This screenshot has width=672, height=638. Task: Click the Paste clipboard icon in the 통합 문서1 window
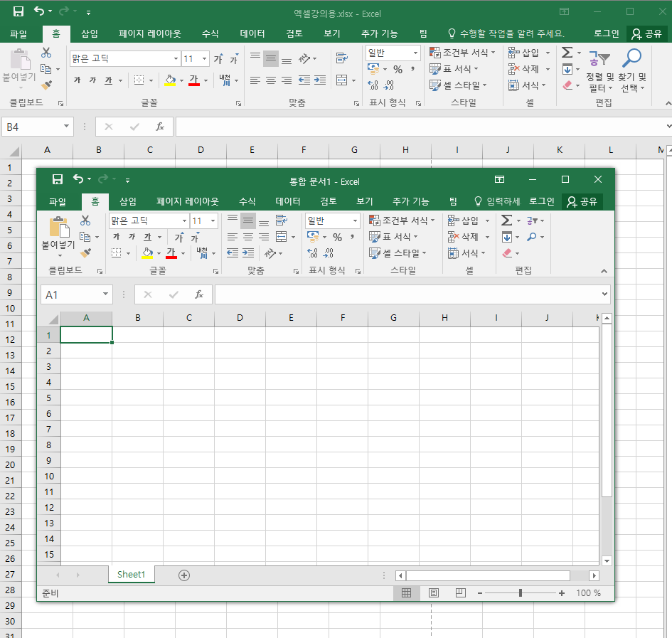[x=59, y=227]
